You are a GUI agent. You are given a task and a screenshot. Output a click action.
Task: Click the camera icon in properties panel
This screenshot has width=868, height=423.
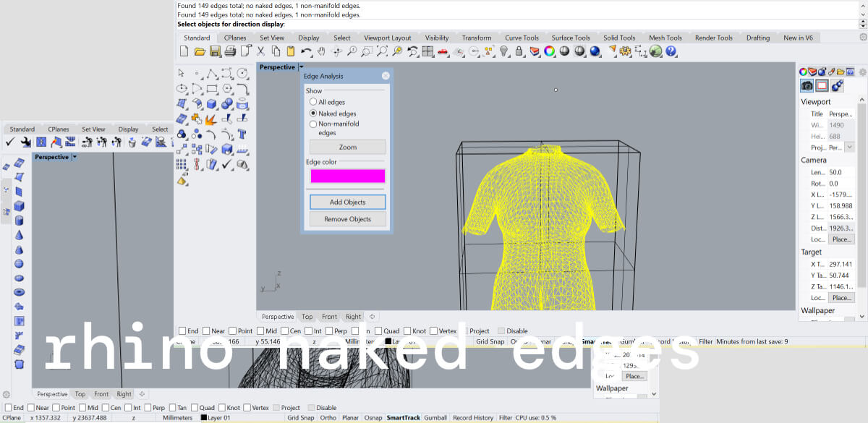coord(807,85)
